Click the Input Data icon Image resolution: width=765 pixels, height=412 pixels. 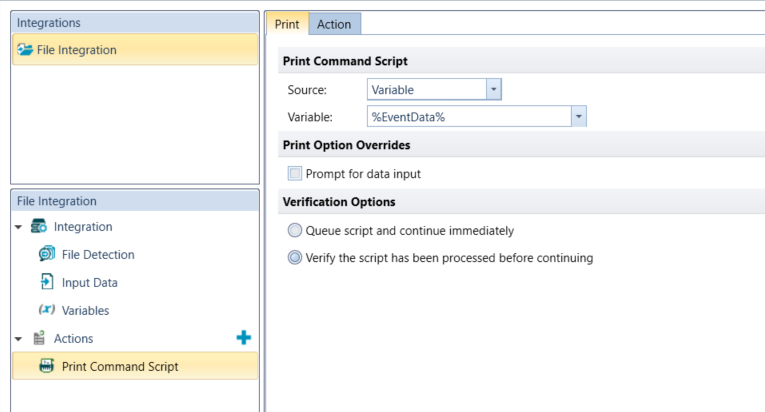(46, 283)
